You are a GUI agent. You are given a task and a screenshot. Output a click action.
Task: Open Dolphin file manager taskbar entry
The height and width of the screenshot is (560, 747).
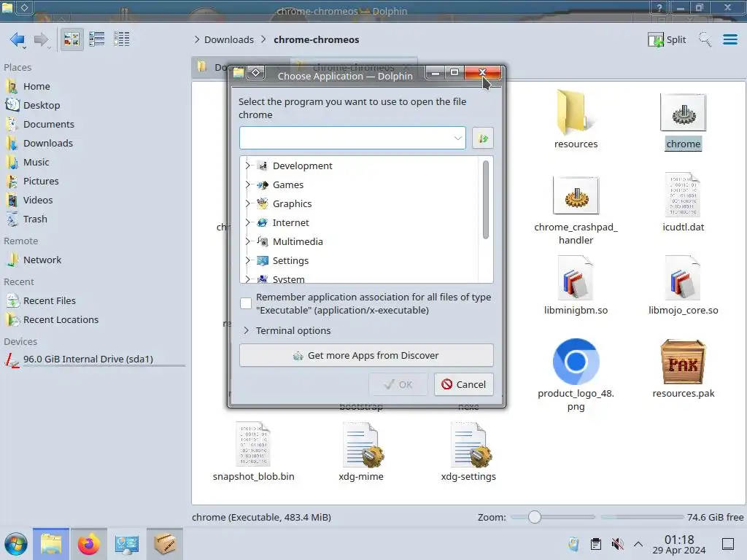[x=51, y=544]
